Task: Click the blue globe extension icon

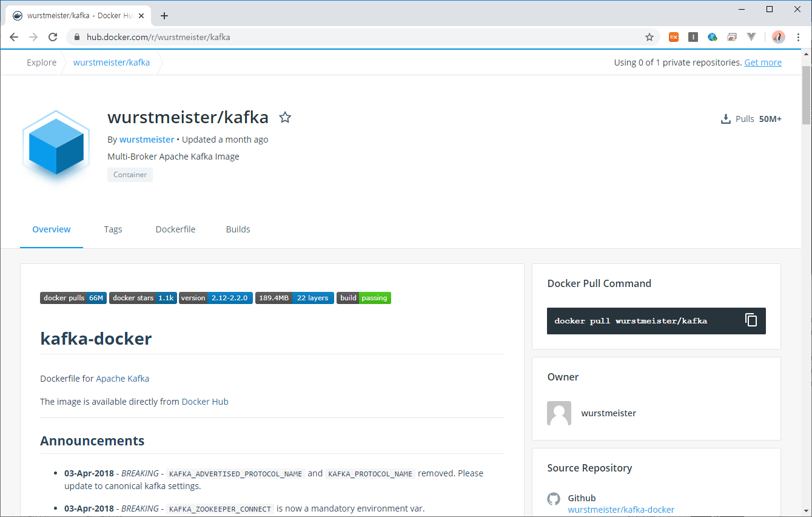Action: coord(713,37)
